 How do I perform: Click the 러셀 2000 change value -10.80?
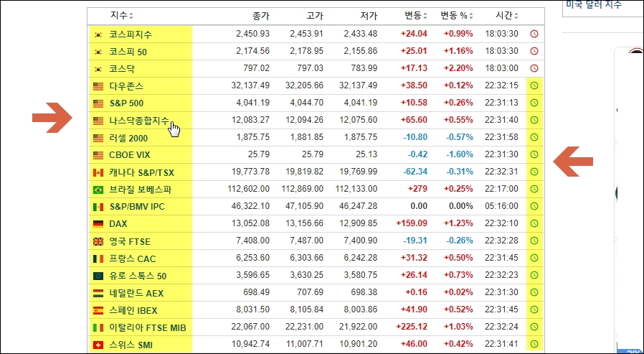(x=415, y=137)
